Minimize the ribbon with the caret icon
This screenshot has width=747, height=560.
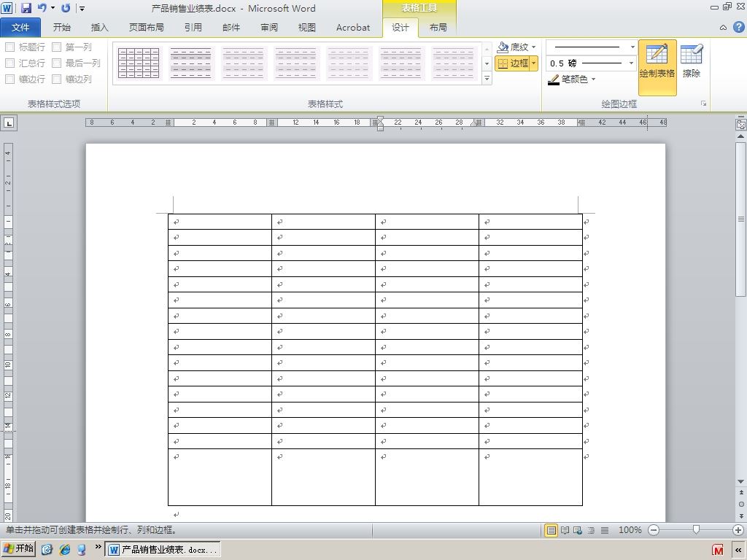(x=723, y=28)
